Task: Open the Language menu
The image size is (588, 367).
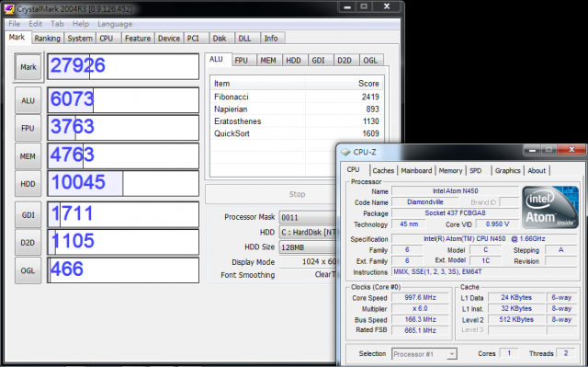Action: click(115, 24)
